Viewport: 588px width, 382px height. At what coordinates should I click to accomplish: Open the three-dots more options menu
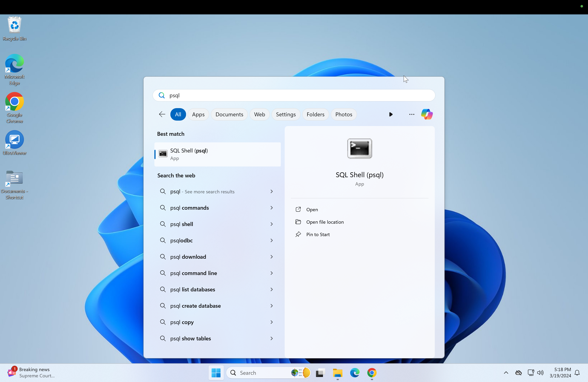[412, 114]
